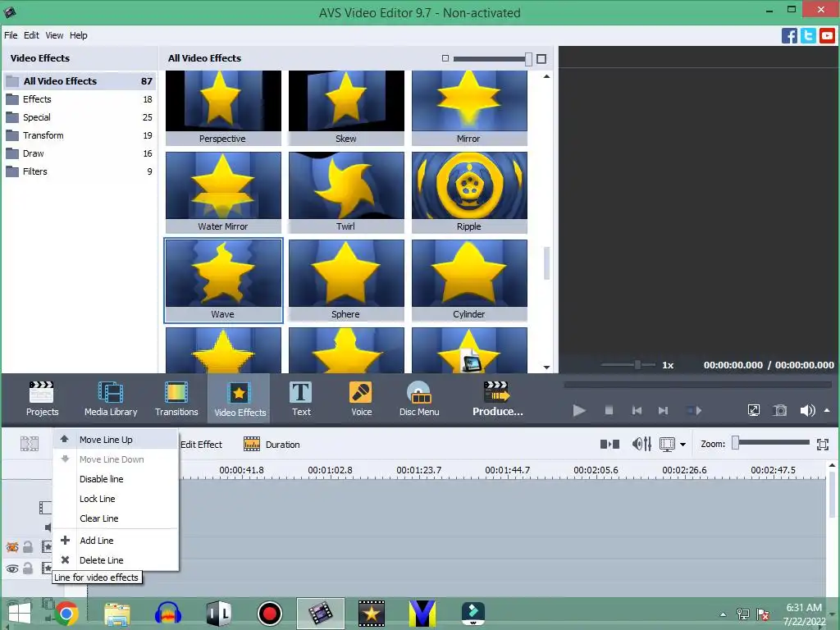840x630 pixels.
Task: Go to the next frame
Action: click(663, 410)
